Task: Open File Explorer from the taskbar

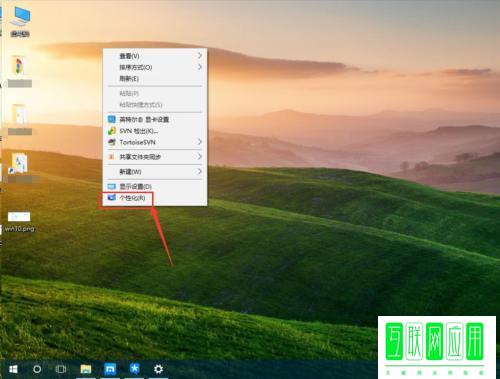Action: 86,369
